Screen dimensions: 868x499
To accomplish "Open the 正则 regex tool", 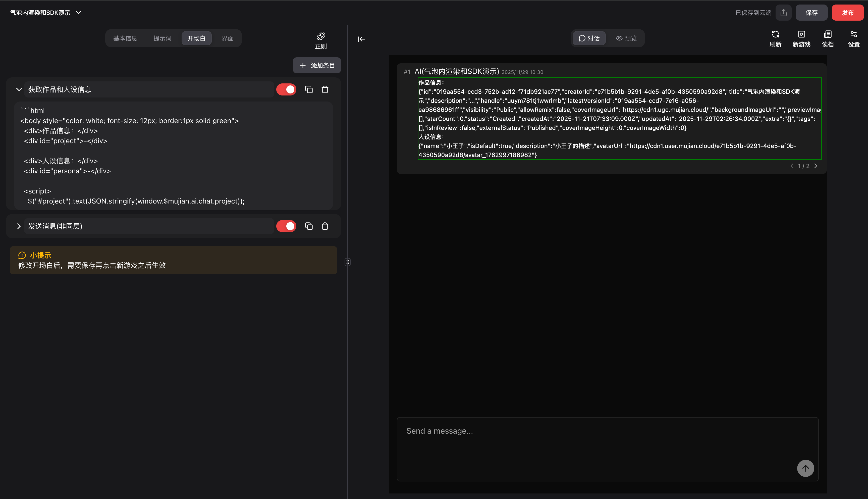I will click(x=320, y=40).
